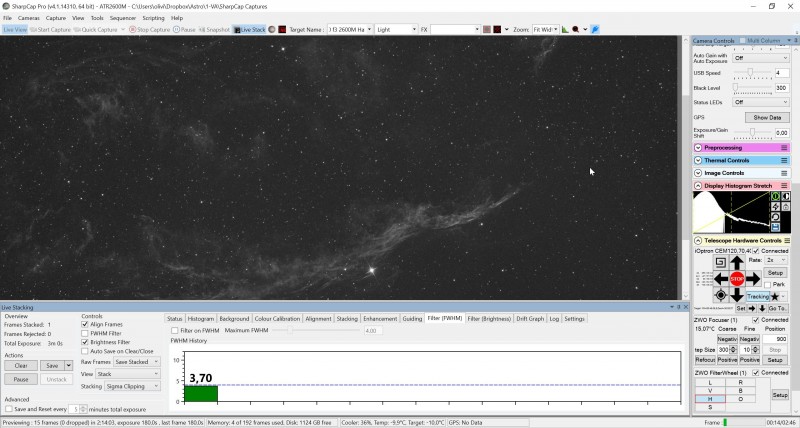Screen dimensions: 800x428
Task: Switch to the Drift Graph tab
Action: tap(530, 319)
